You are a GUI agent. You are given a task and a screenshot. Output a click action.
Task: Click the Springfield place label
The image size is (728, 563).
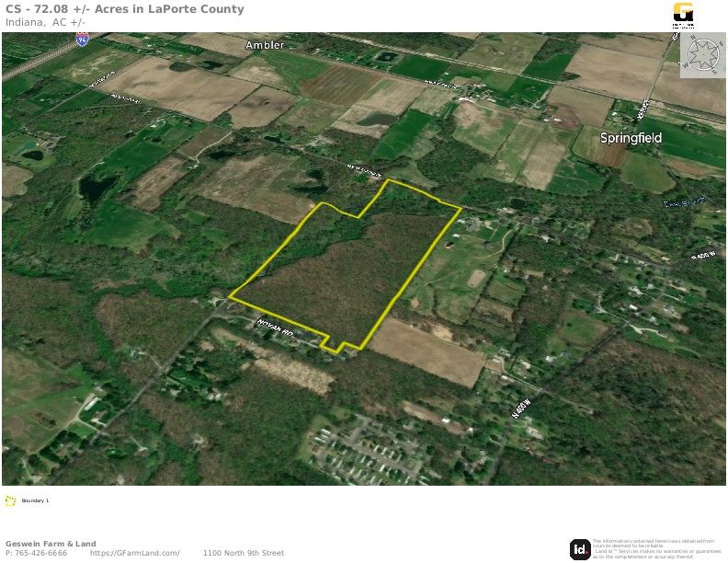pyautogui.click(x=631, y=138)
